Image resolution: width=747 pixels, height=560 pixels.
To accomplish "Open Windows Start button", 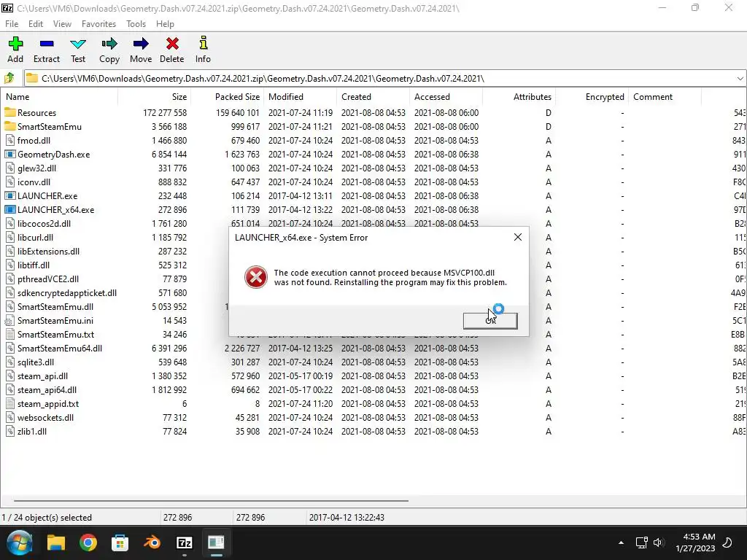I will point(20,542).
